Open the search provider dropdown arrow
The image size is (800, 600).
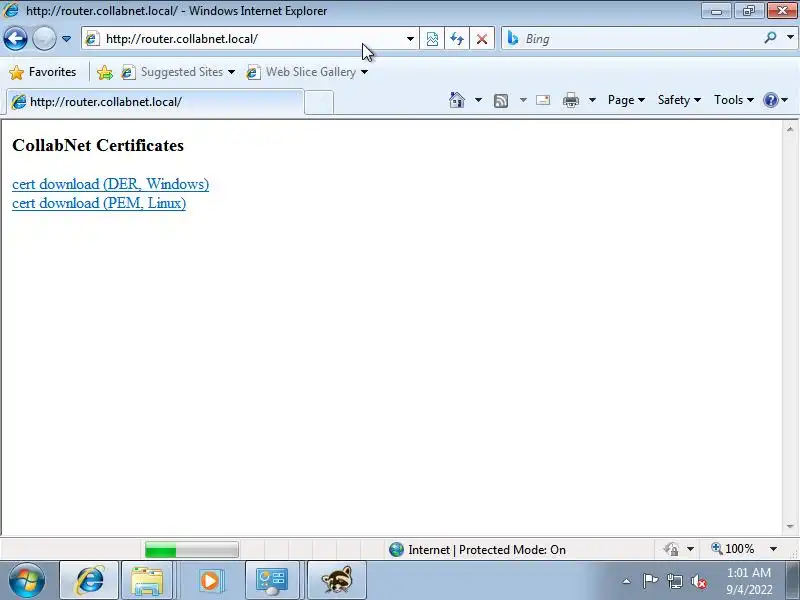click(x=790, y=37)
